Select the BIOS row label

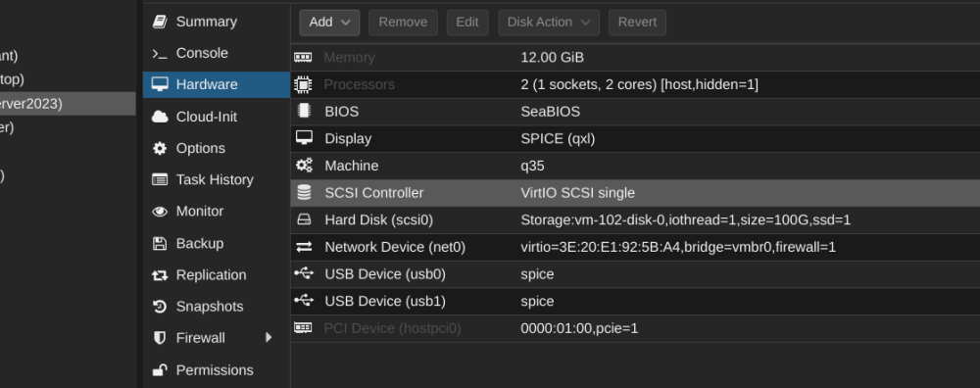[x=342, y=112]
